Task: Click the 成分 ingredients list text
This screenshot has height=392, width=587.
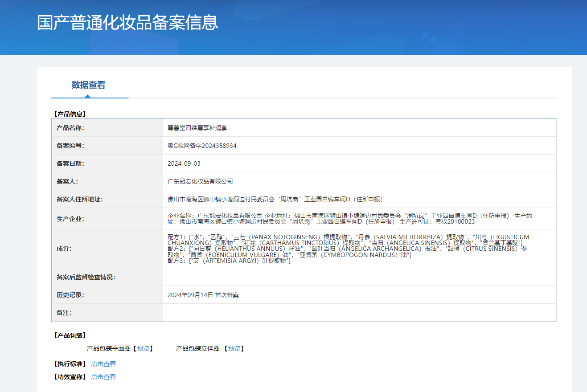Action: (x=348, y=249)
